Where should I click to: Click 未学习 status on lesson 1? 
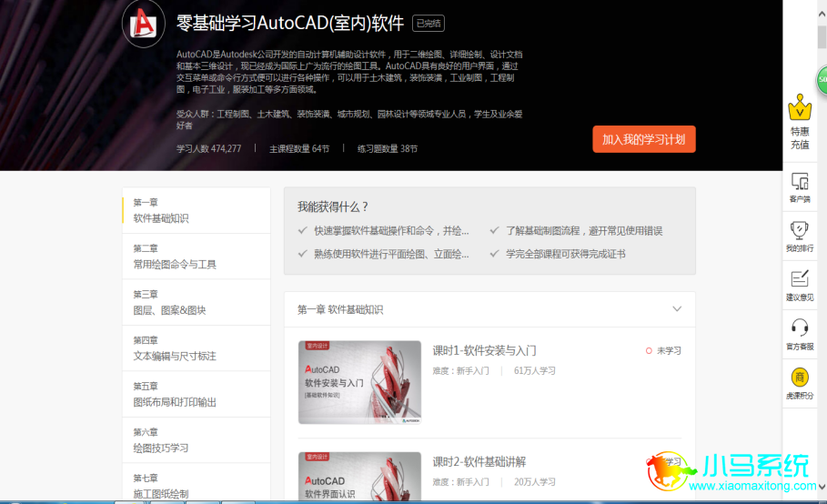click(663, 350)
